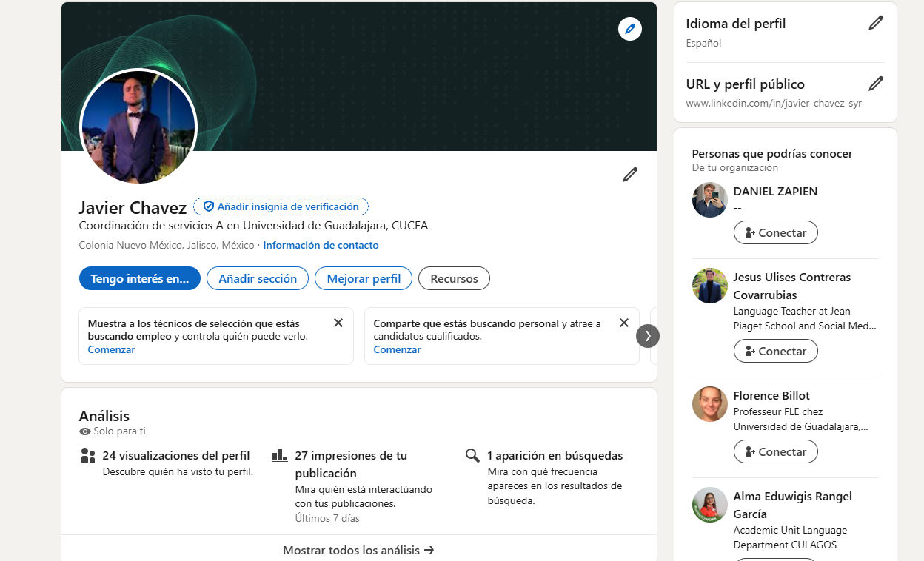This screenshot has width=924, height=561.
Task: Edit the profile banner background image
Action: (630, 29)
